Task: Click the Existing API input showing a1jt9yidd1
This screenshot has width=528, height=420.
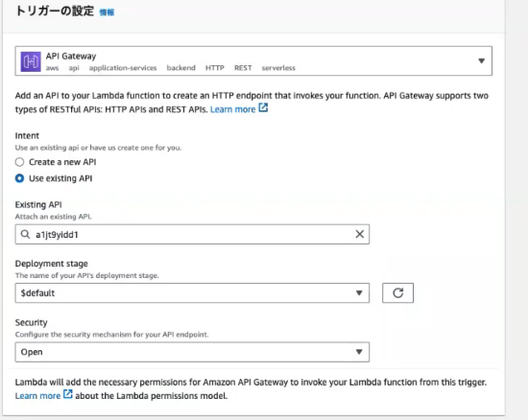Action: click(192, 234)
